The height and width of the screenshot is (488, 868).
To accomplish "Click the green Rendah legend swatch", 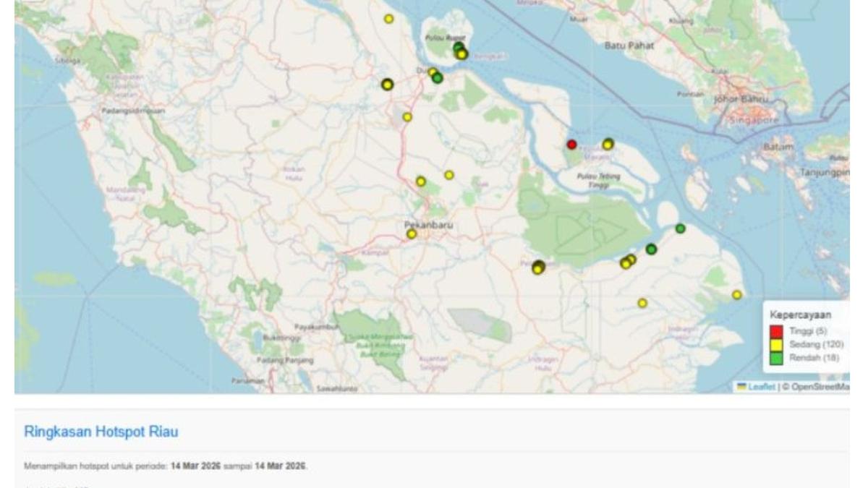I will click(777, 358).
